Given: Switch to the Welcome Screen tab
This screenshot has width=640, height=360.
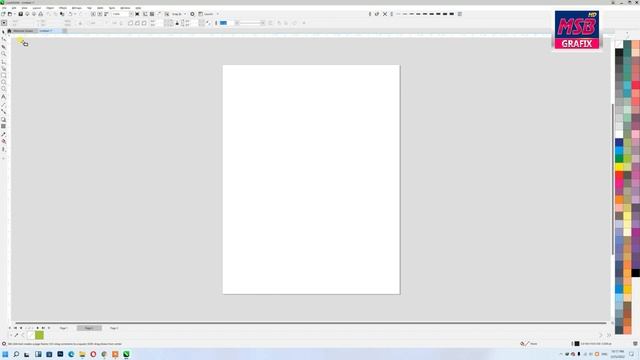Looking at the screenshot, I should 23,31.
